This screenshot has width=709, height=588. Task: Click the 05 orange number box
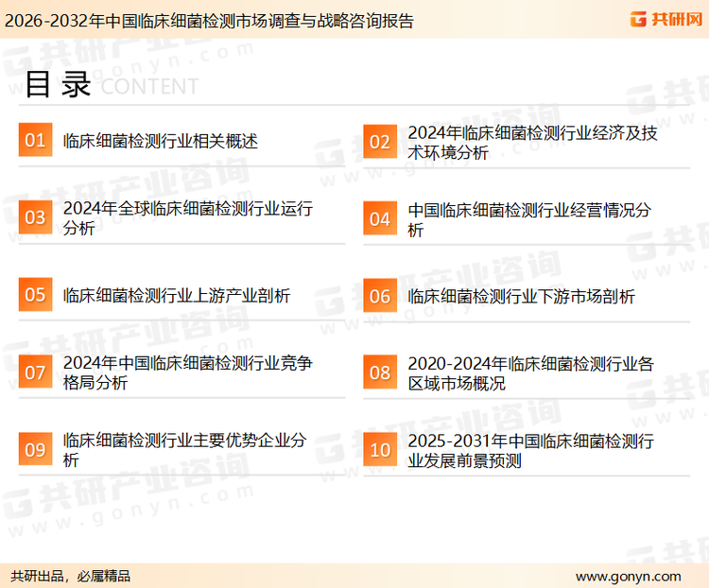(35, 295)
